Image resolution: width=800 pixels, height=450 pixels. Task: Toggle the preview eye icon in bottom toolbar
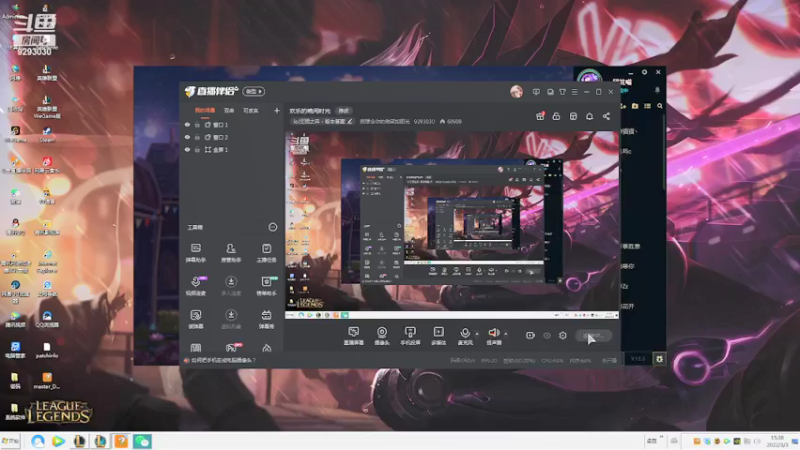pos(546,335)
